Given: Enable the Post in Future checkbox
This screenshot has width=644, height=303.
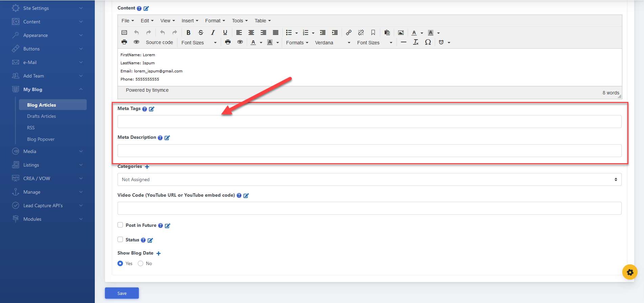Looking at the screenshot, I should tap(120, 225).
